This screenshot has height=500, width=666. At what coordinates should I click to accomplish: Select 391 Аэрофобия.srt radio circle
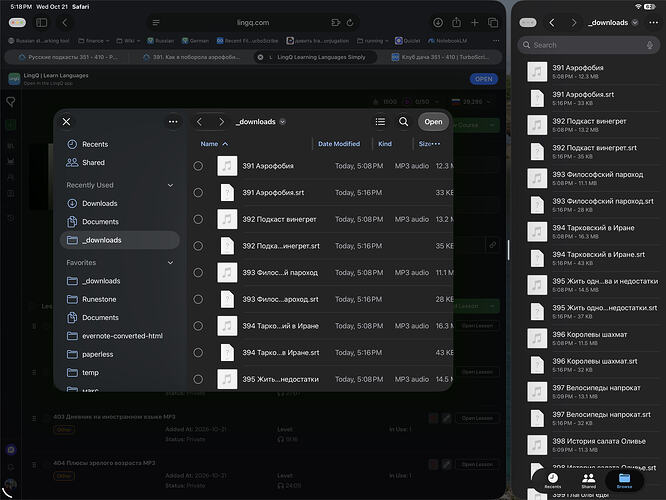[x=198, y=193]
